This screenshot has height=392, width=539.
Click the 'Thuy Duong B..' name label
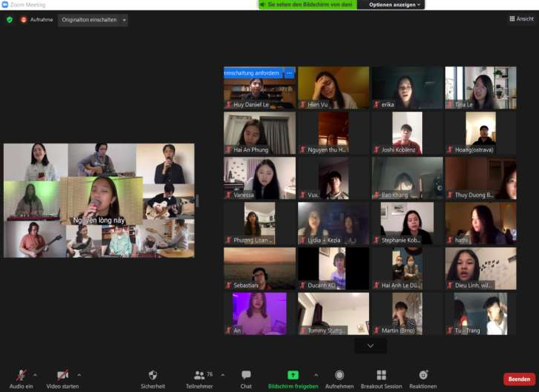474,195
